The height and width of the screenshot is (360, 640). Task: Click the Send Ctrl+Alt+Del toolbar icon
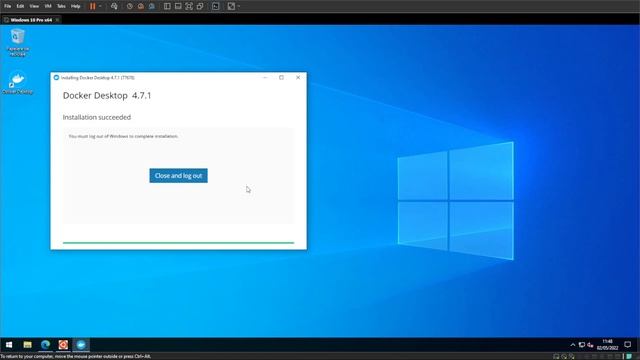coord(114,6)
